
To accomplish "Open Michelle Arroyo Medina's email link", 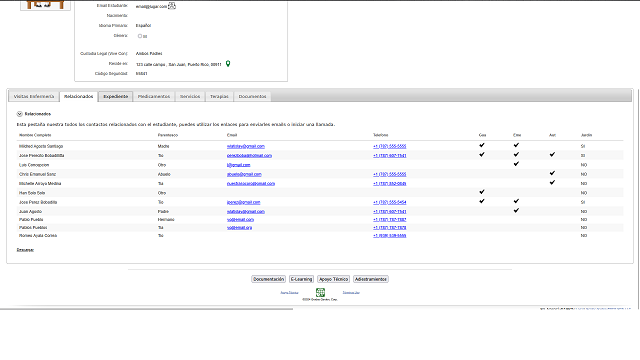I will pyautogui.click(x=251, y=184).
